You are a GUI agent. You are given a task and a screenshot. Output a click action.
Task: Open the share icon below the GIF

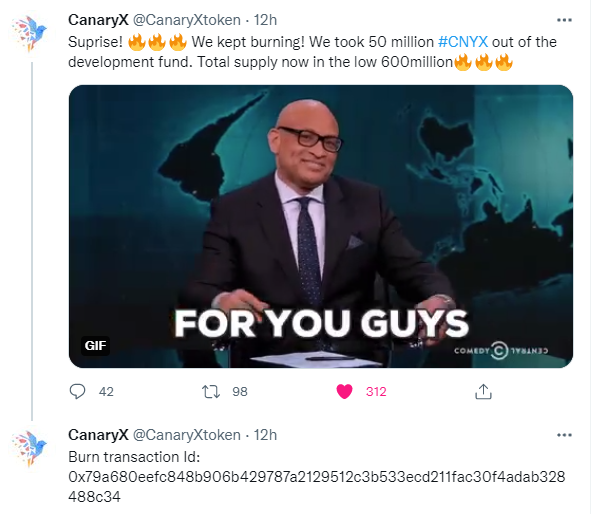tap(484, 392)
